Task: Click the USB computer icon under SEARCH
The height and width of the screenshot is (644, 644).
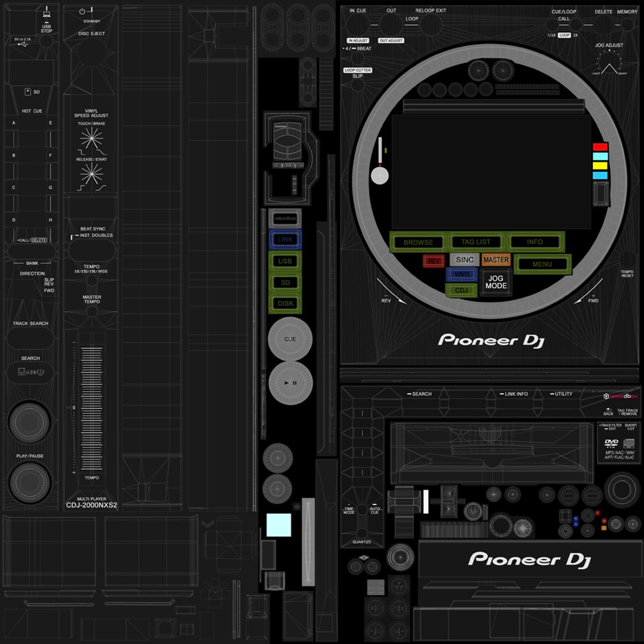Action: [31, 372]
